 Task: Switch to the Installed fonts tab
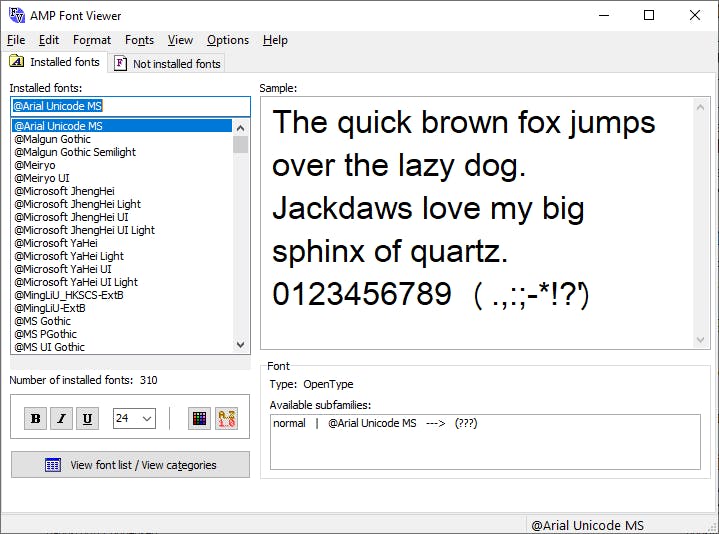pos(56,62)
